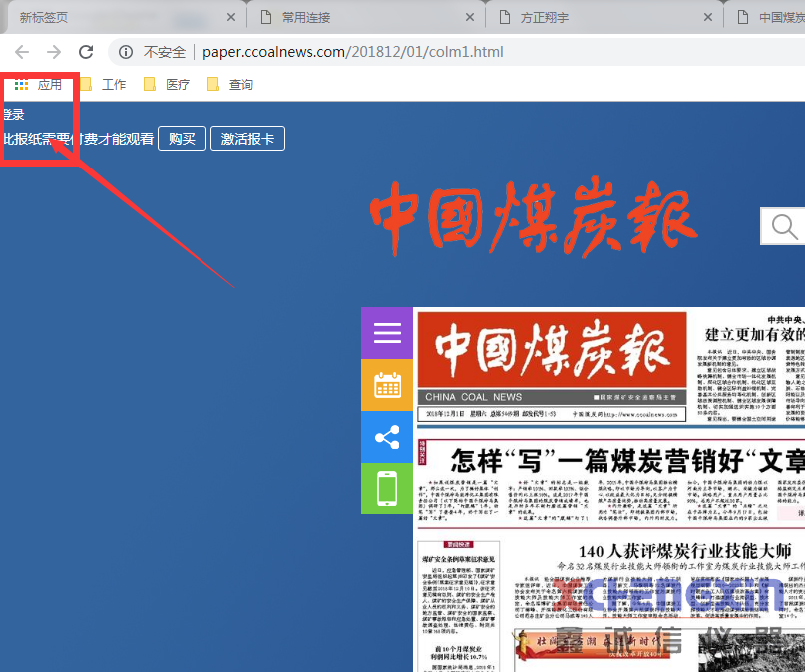Click the site info icon beside 不安全
Viewport: 805px width, 672px height.
coord(126,52)
